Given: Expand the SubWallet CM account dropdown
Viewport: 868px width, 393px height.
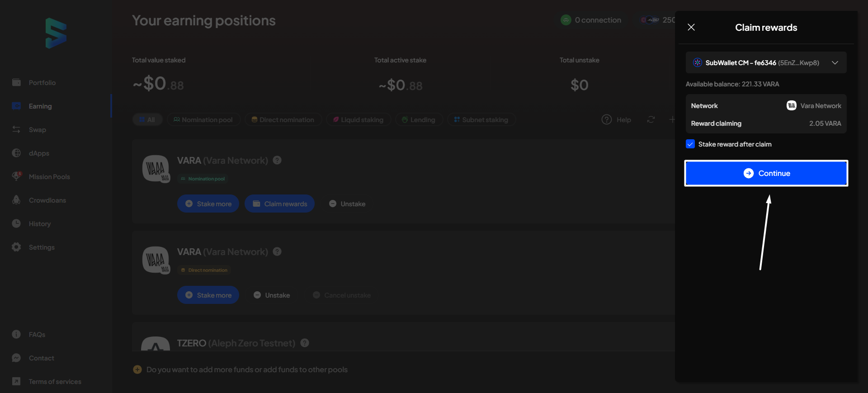Looking at the screenshot, I should click(835, 63).
